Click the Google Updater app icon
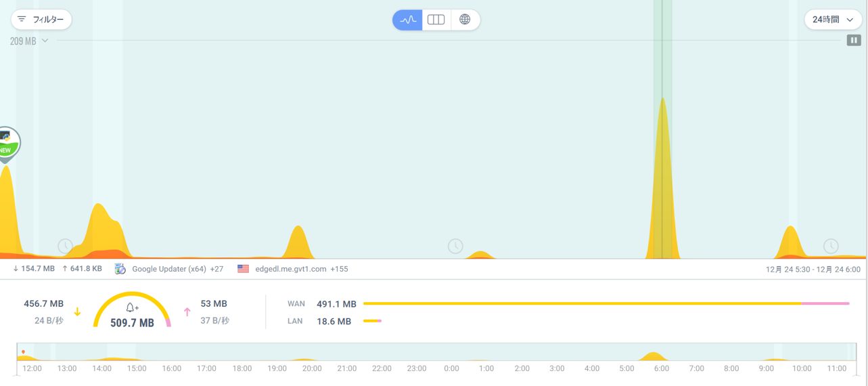This screenshot has height=386, width=868. [120, 269]
